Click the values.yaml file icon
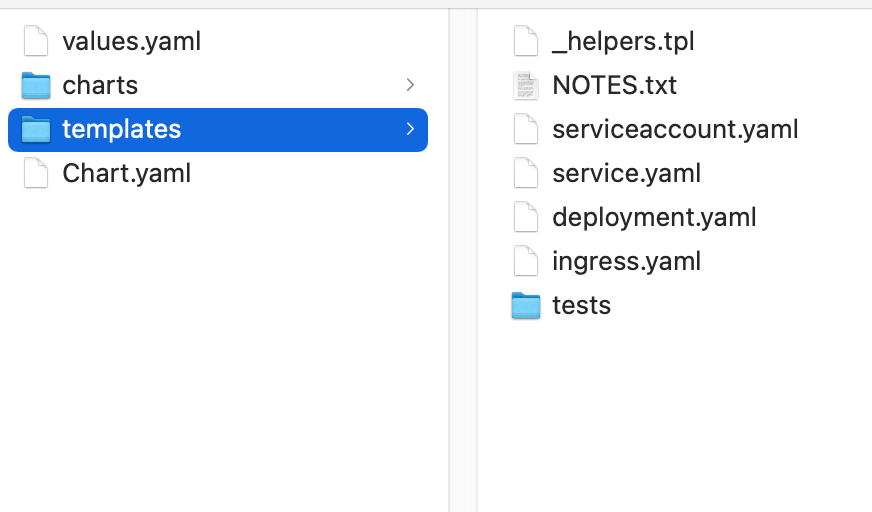The image size is (872, 512). [x=36, y=42]
